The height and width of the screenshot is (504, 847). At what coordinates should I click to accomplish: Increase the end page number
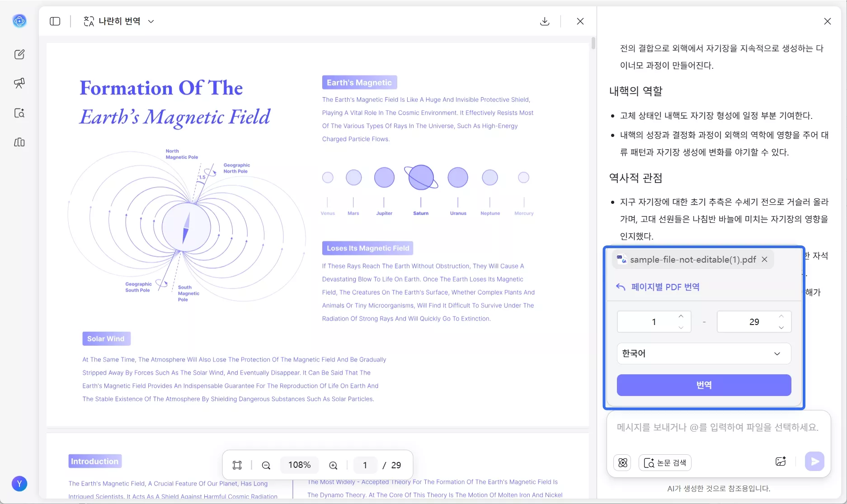pos(781,316)
